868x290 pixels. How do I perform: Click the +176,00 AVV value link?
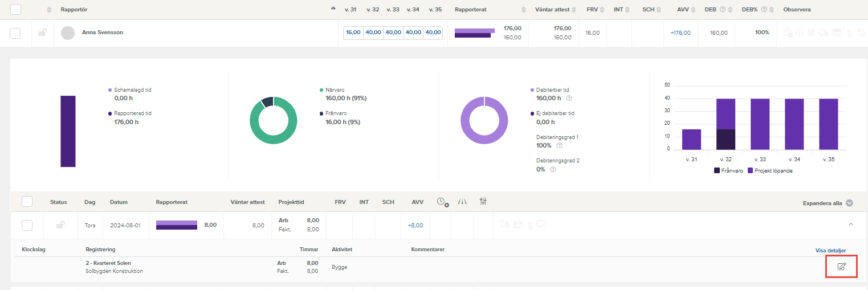tap(680, 33)
